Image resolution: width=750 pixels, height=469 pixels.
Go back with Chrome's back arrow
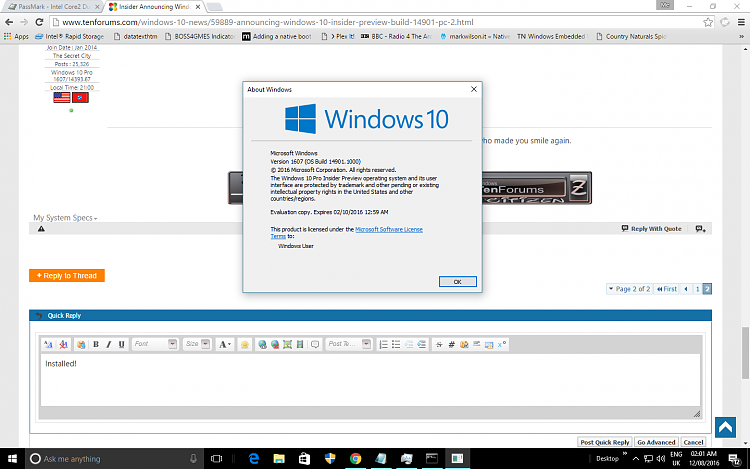[9, 22]
